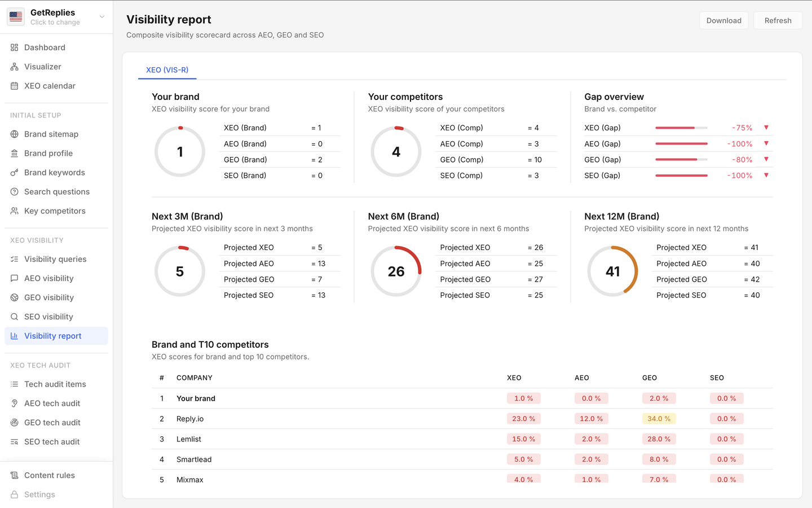The height and width of the screenshot is (508, 812).
Task: Click the Search questions help icon
Action: point(15,192)
